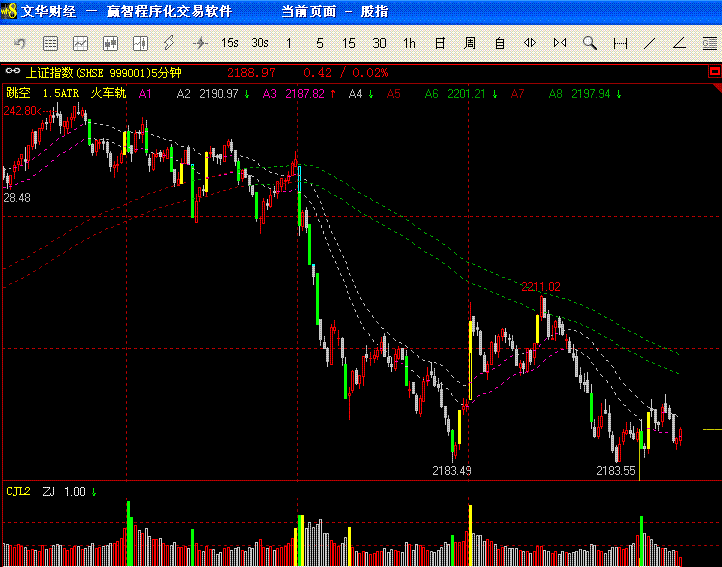The image size is (722, 567).
Task: Click the CJL2 volume indicator label
Action: [18, 491]
